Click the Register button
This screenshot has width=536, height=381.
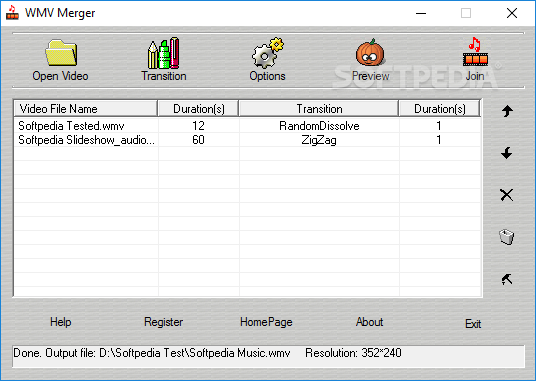pos(163,322)
